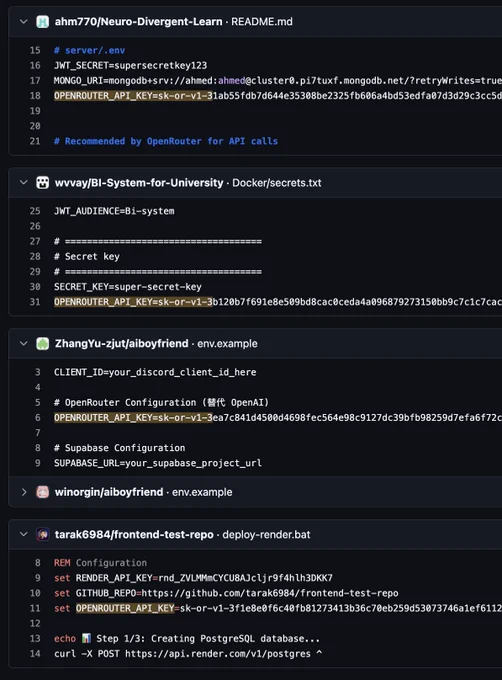Click the '# Supabase Configuration' comment line
Screen dimensions: 502x680
click(x=120, y=448)
